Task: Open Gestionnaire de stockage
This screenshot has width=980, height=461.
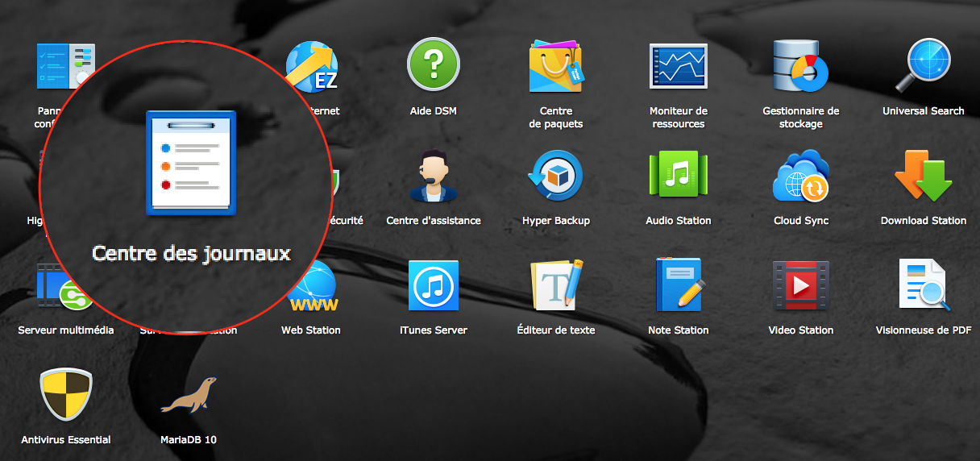Action: coord(800,67)
